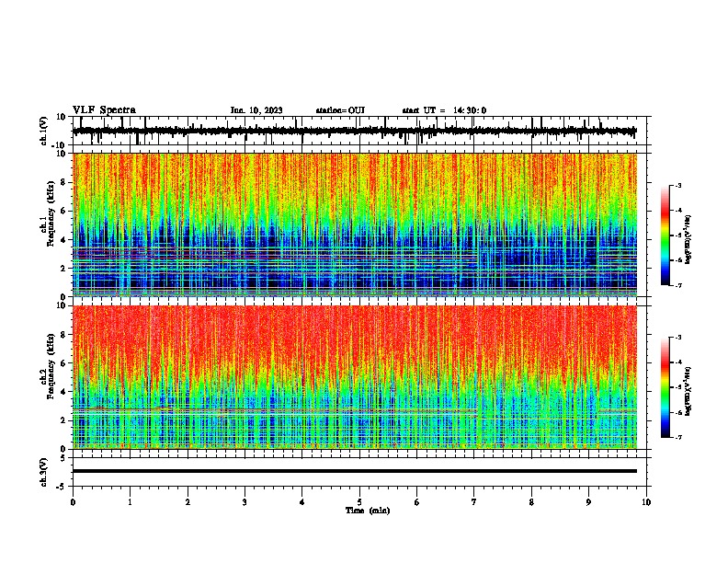The width and height of the screenshot is (728, 563).
Task: Click the "-3" label on ch.1 color bar
Action: tap(677, 185)
